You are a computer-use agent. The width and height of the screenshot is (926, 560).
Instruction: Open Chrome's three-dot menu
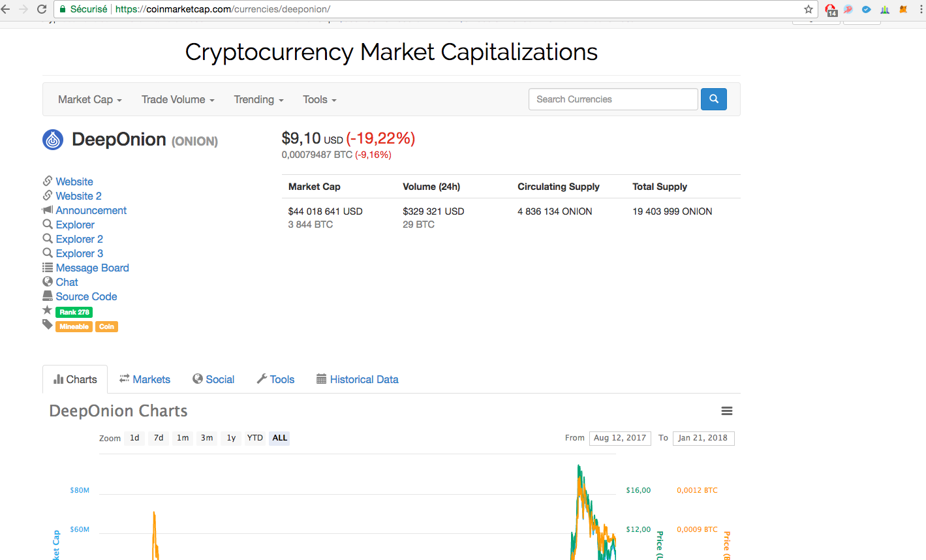[x=921, y=9]
